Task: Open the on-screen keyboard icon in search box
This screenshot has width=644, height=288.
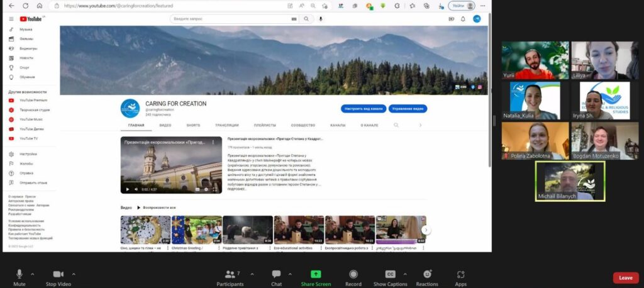Action: point(294,19)
